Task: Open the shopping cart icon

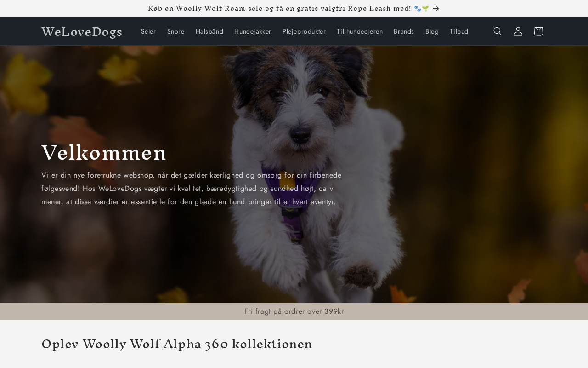Action: pos(538,31)
